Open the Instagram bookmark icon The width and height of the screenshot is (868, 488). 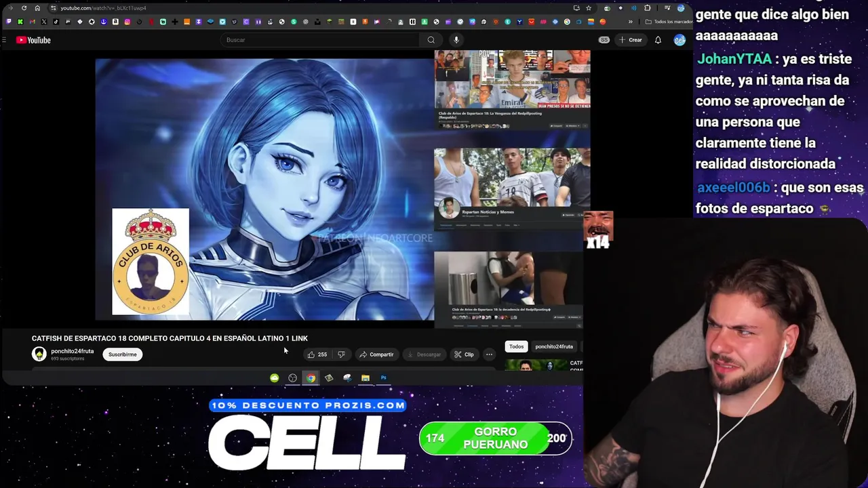(x=127, y=22)
